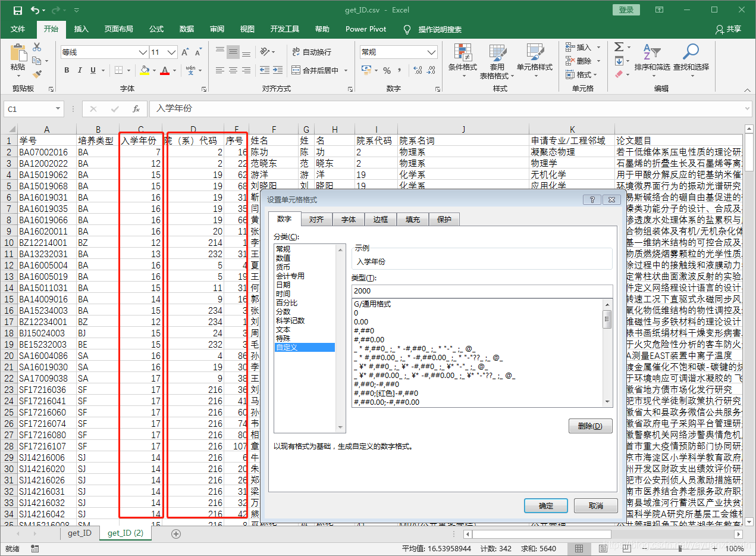Image resolution: width=756 pixels, height=556 pixels.
Task: Select 文本 in category list
Action: click(x=283, y=329)
